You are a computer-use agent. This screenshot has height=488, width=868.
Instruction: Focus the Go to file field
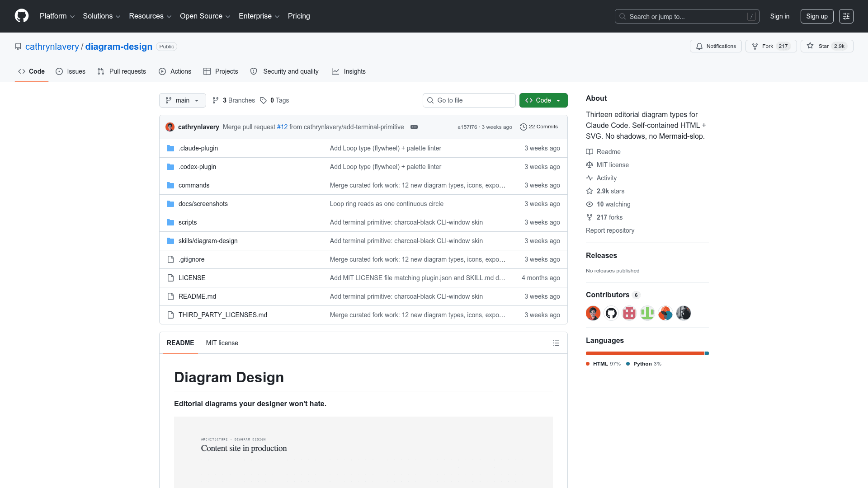tap(469, 100)
